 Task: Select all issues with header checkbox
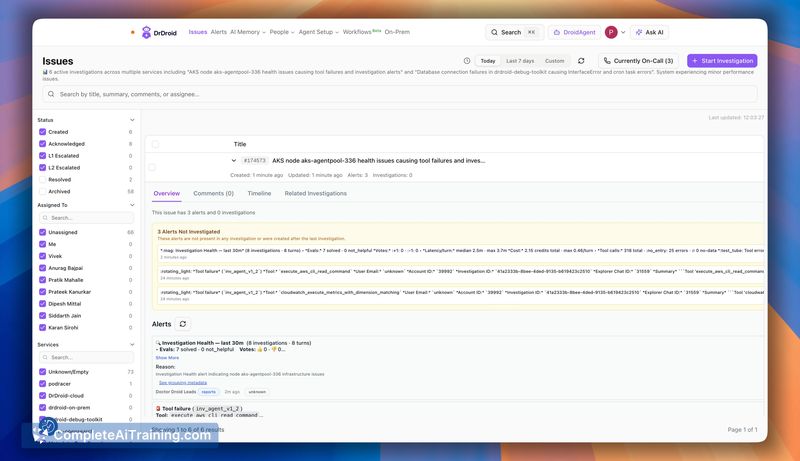(156, 144)
